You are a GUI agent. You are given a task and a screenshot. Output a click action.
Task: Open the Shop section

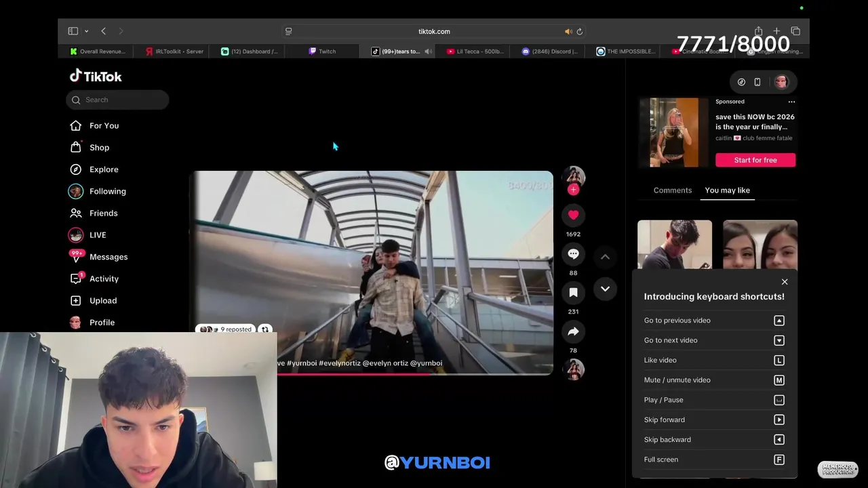click(x=90, y=147)
